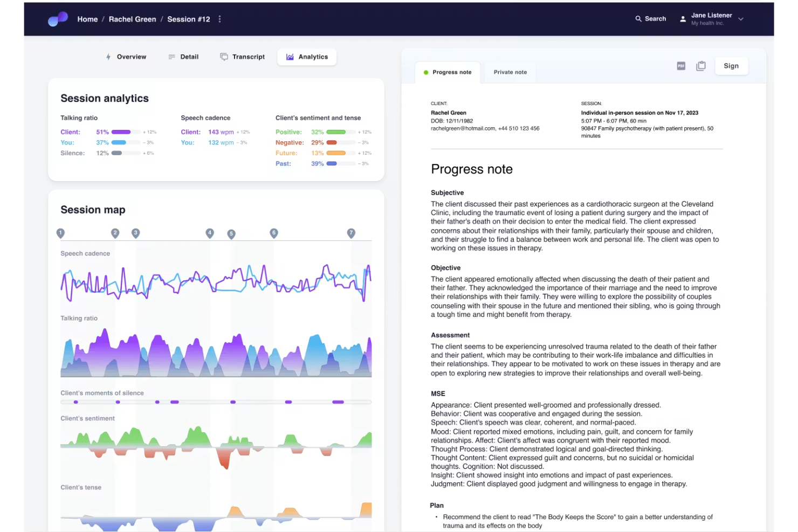This screenshot has width=798, height=532.
Task: Open the Transcript tab
Action: (x=243, y=57)
